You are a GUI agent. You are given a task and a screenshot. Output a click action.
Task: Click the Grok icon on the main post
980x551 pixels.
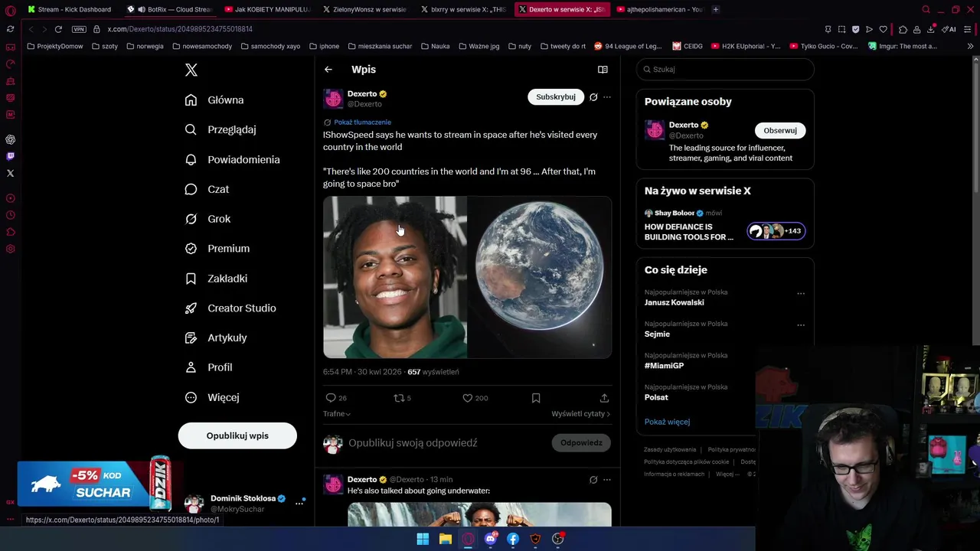[x=593, y=97]
